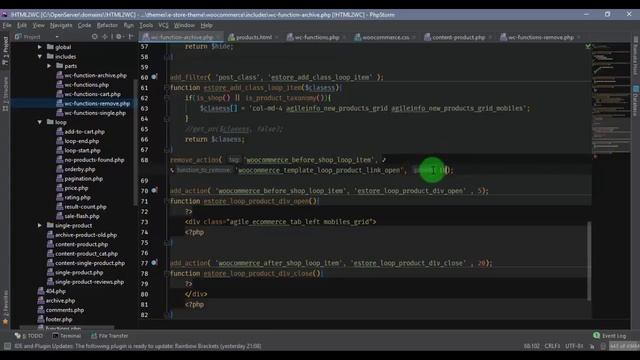Click PHP file icon beside 404.php
640x360 pixels.
pos(41,291)
